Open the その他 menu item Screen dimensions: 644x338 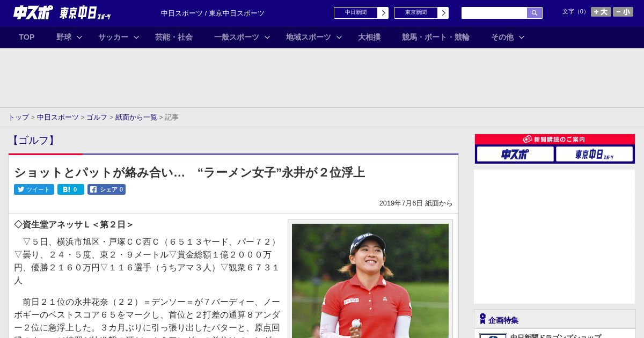(x=502, y=37)
